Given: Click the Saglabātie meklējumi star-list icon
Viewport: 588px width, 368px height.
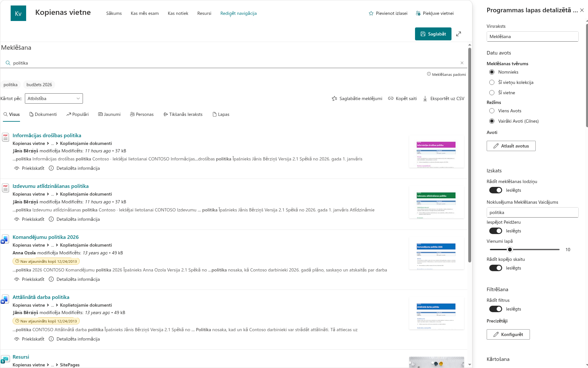Looking at the screenshot, I should [x=334, y=98].
